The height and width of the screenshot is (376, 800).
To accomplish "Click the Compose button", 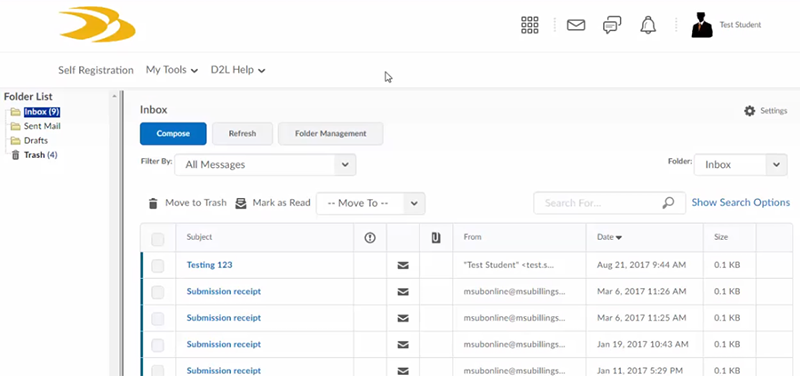I will point(173,134).
